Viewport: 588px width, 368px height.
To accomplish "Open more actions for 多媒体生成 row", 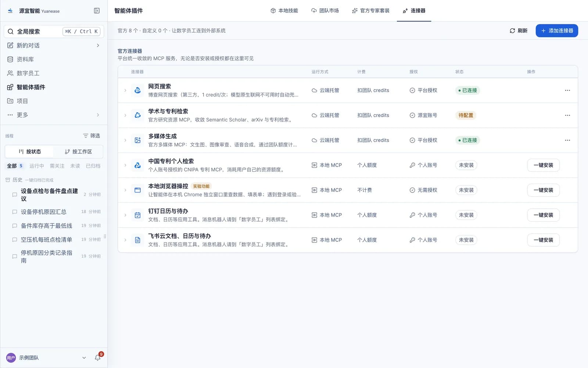I will [x=567, y=140].
